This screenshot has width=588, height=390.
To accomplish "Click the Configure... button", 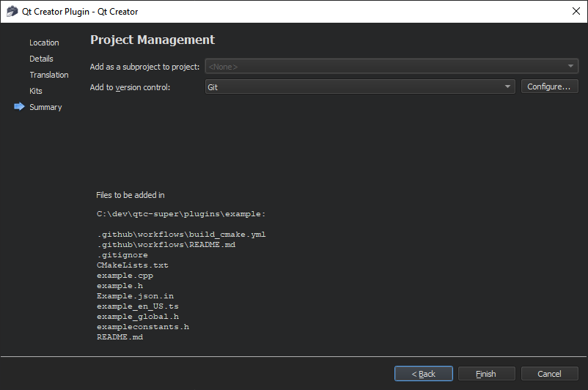I will click(549, 87).
